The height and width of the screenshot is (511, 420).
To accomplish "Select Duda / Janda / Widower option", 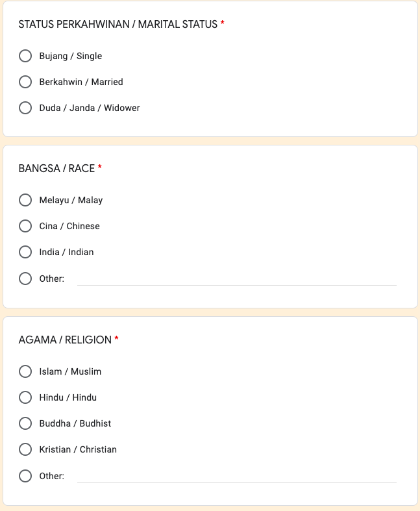I will 25,108.
